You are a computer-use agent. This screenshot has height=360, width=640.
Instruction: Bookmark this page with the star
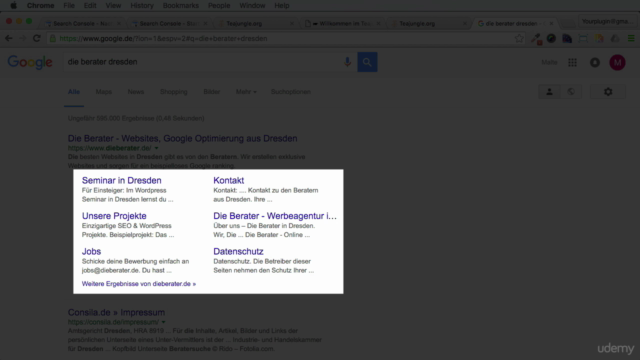(x=519, y=38)
